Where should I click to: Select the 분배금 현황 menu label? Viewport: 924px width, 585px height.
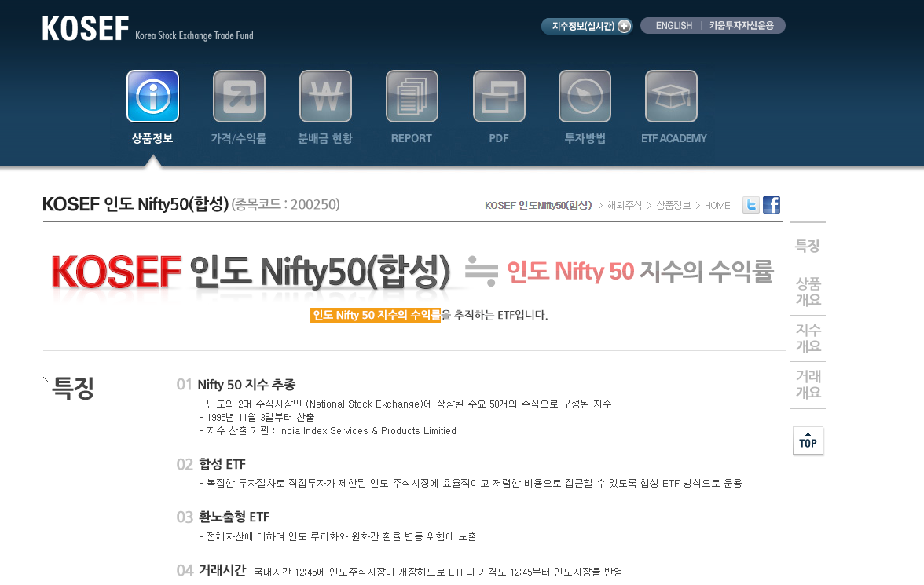[325, 138]
